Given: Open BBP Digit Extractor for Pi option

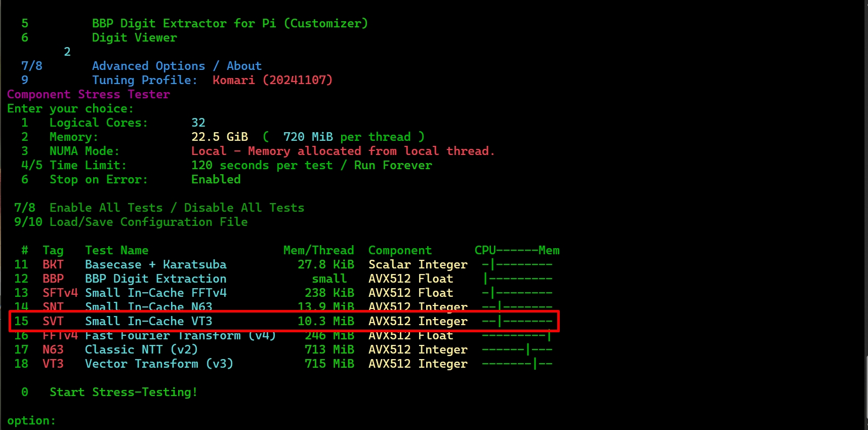Looking at the screenshot, I should click(x=229, y=24).
